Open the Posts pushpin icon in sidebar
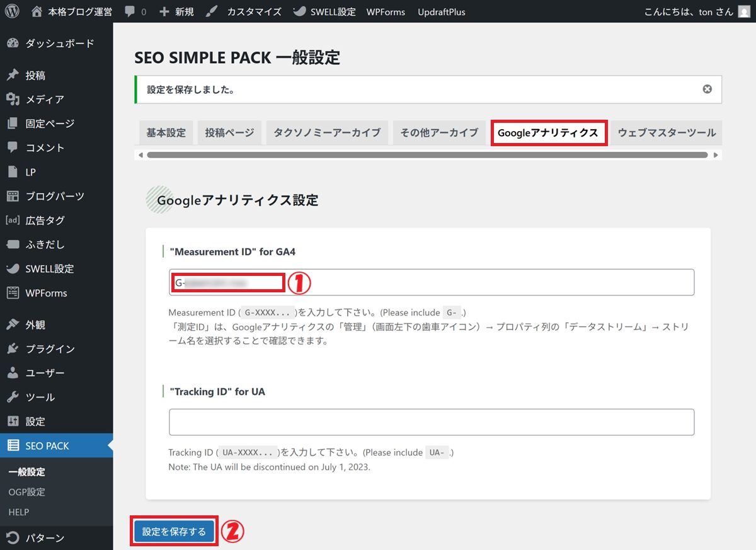Viewport: 756px width, 550px height. point(13,76)
